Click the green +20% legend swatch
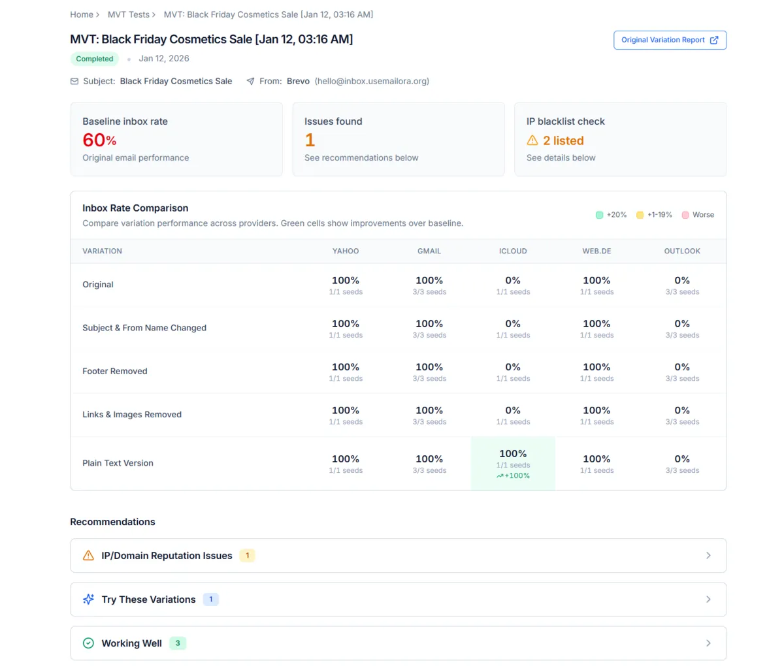This screenshot has width=784, height=672. 599,215
